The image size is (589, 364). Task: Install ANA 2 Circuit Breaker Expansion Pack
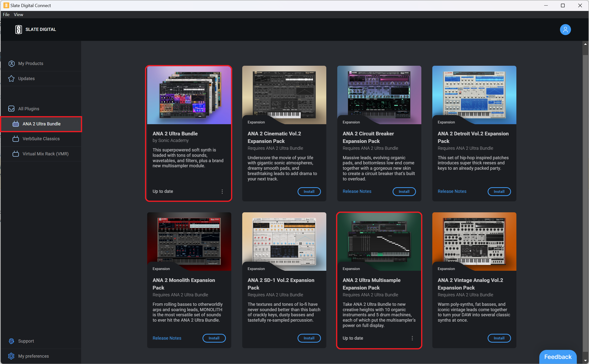coord(404,192)
